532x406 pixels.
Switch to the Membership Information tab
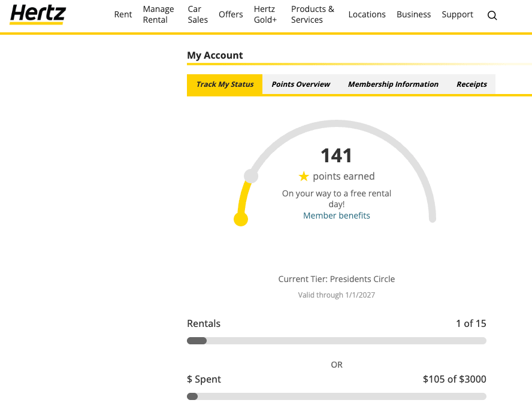pyautogui.click(x=393, y=84)
